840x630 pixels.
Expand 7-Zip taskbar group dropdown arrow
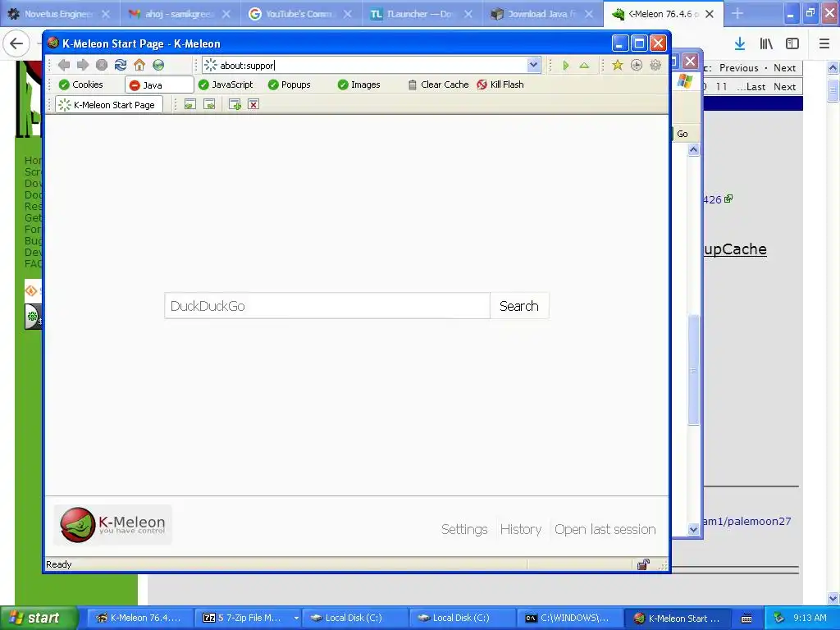pos(295,619)
